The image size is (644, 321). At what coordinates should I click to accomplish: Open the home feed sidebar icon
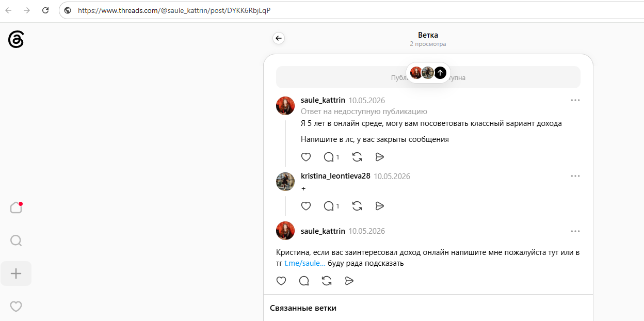tap(16, 207)
